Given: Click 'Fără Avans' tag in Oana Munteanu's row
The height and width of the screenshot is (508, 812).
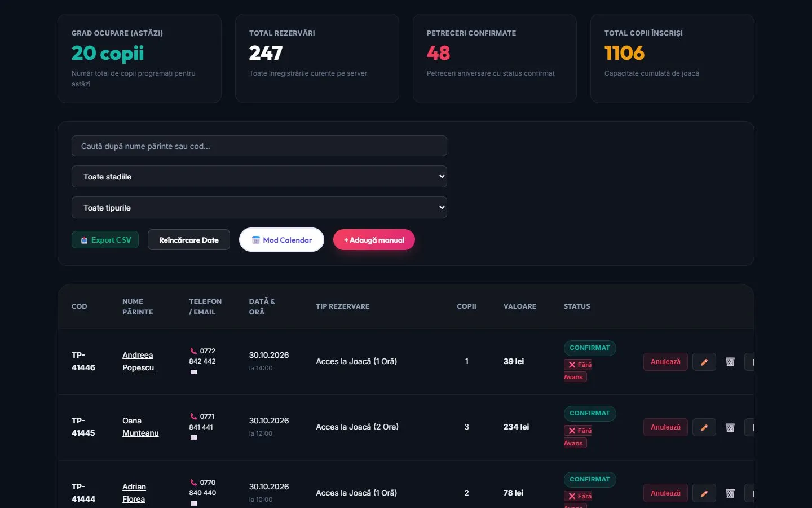Looking at the screenshot, I should coord(578,437).
